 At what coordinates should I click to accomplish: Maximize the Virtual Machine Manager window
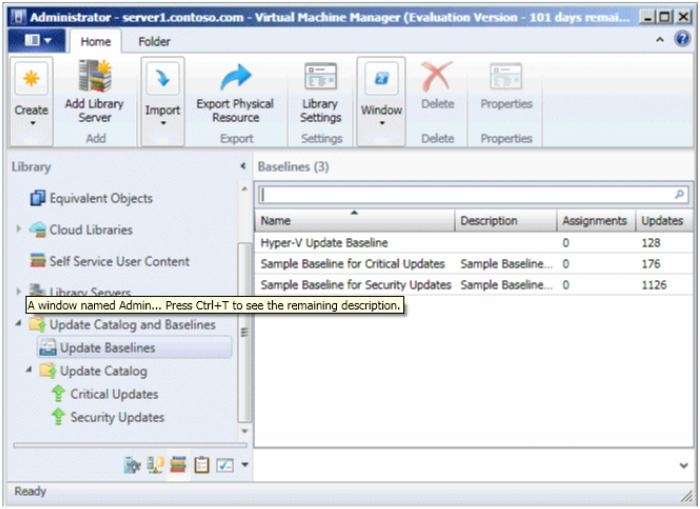coord(665,17)
